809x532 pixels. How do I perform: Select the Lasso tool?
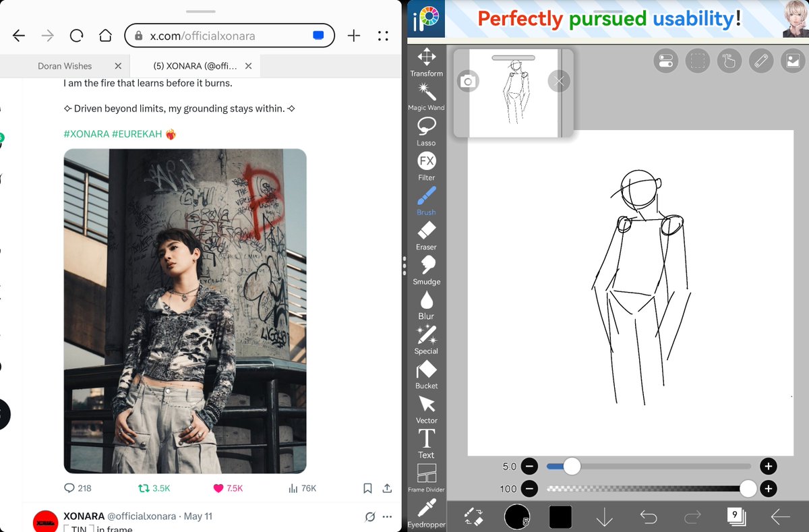tap(426, 131)
